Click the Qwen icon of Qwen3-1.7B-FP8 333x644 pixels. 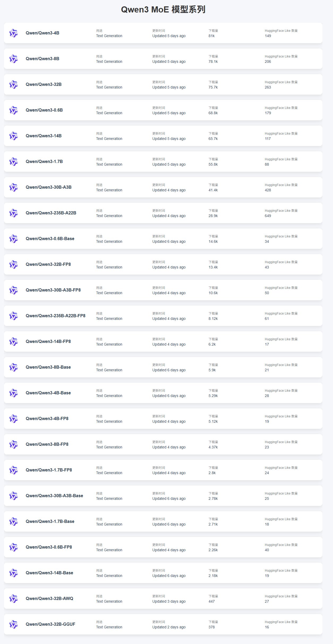(14, 470)
